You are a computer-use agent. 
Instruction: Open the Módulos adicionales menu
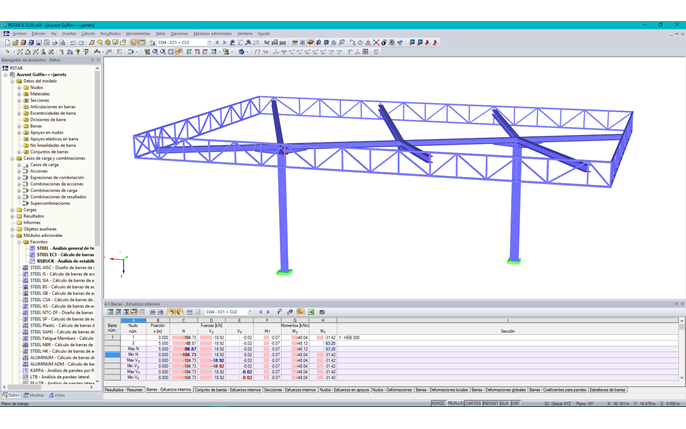pos(213,34)
